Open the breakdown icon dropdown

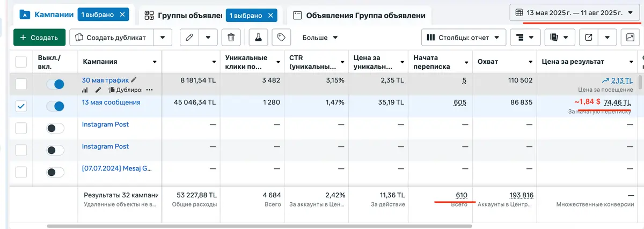tap(525, 38)
